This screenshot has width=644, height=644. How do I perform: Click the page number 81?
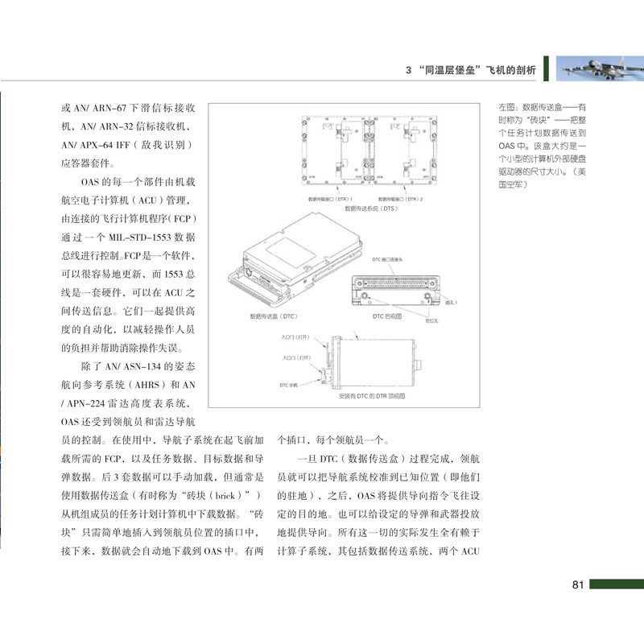tap(576, 585)
